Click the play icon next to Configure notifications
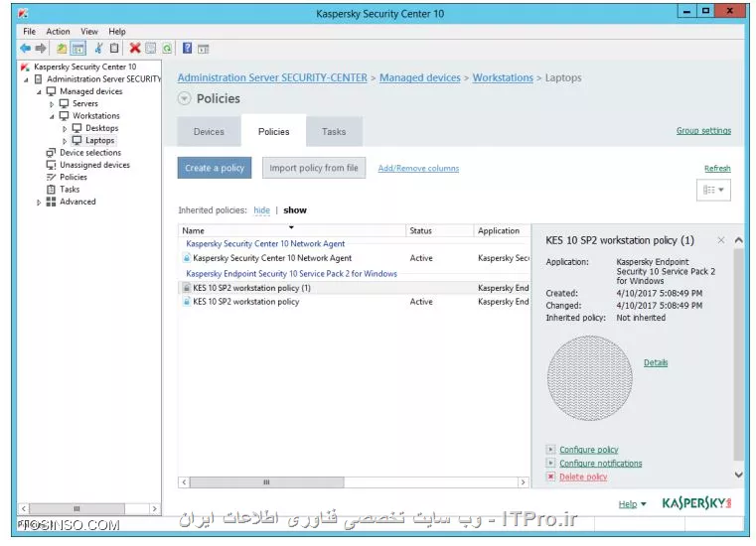The image size is (756, 546). point(550,463)
